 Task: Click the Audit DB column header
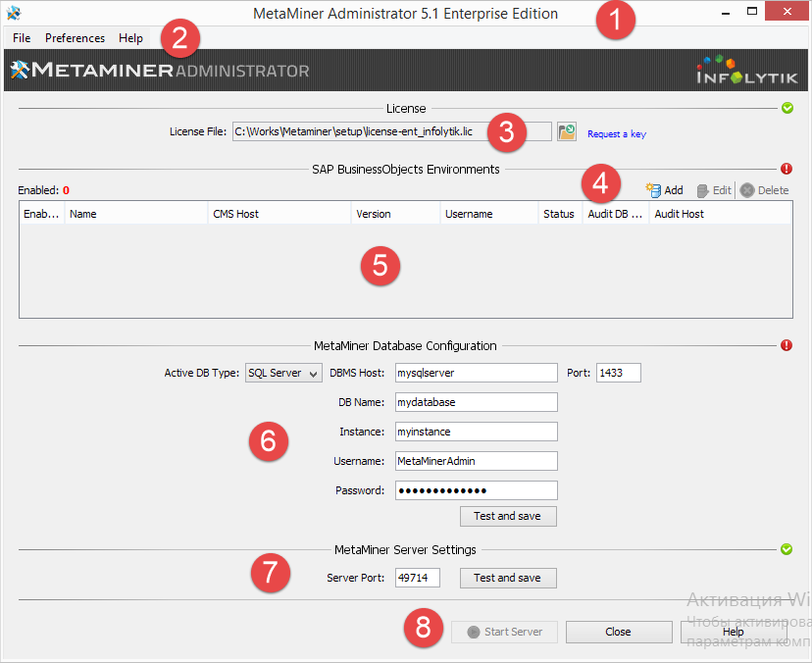616,214
